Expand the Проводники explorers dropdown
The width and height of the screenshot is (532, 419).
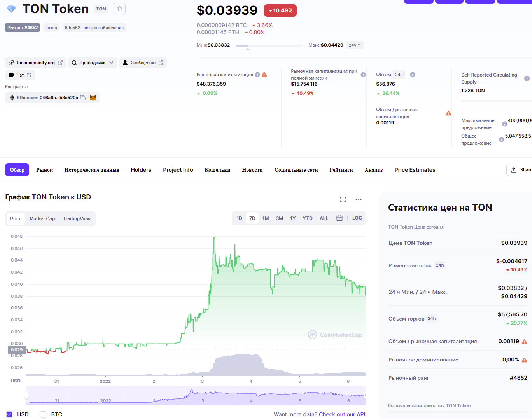pyautogui.click(x=93, y=63)
